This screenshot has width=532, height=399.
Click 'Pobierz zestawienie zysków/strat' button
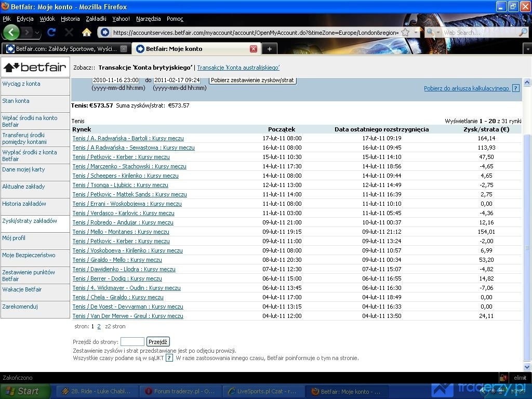pyautogui.click(x=252, y=81)
